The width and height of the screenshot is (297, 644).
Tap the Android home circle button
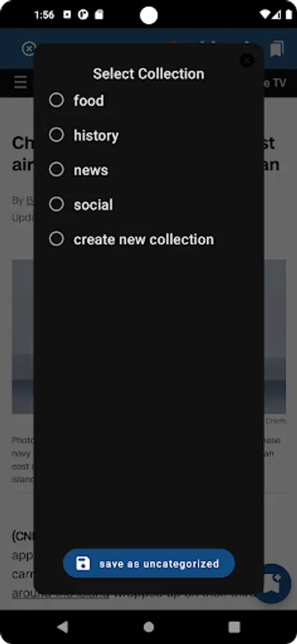[149, 627]
